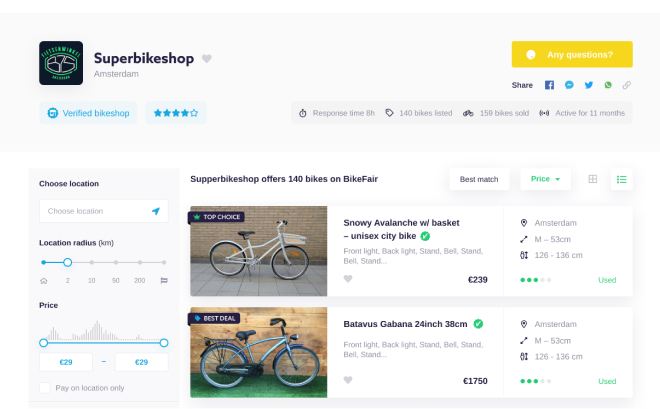This screenshot has width=660, height=409.
Task: Click the Verified bikeshop badge
Action: [x=88, y=113]
